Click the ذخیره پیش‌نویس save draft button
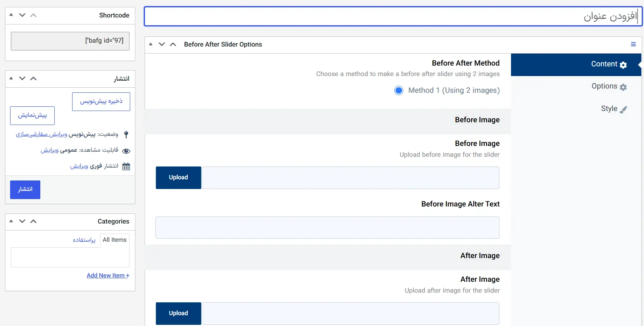The width and height of the screenshot is (644, 326). pyautogui.click(x=101, y=102)
